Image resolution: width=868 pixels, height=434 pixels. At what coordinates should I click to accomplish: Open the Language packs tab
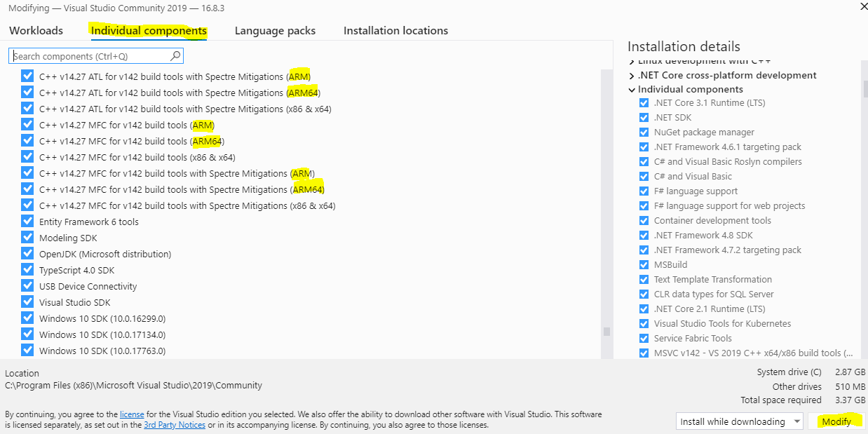pyautogui.click(x=273, y=30)
